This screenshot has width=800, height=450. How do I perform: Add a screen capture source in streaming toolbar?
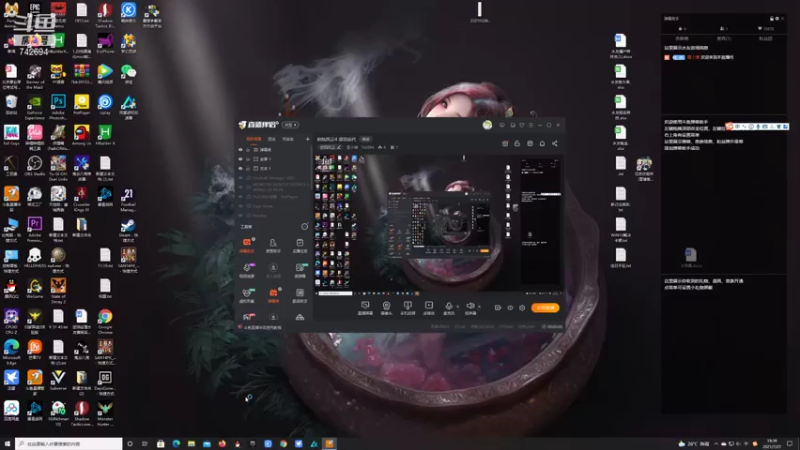(x=365, y=308)
